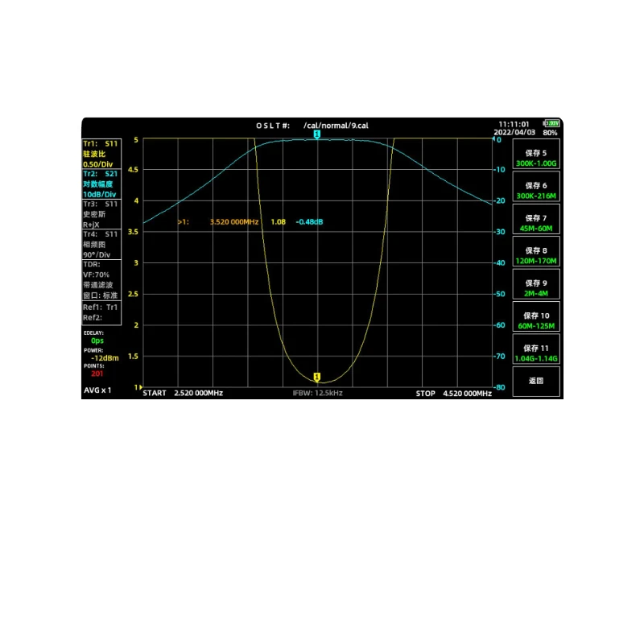Image resolution: width=644 pixels, height=644 pixels.
Task: Select the 保存 7 45M-60M preset
Action: (x=536, y=219)
